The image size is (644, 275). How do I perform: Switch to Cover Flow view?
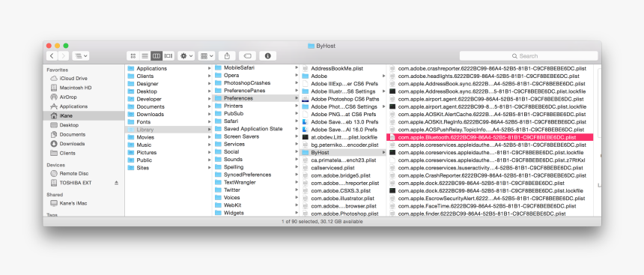pyautogui.click(x=168, y=56)
